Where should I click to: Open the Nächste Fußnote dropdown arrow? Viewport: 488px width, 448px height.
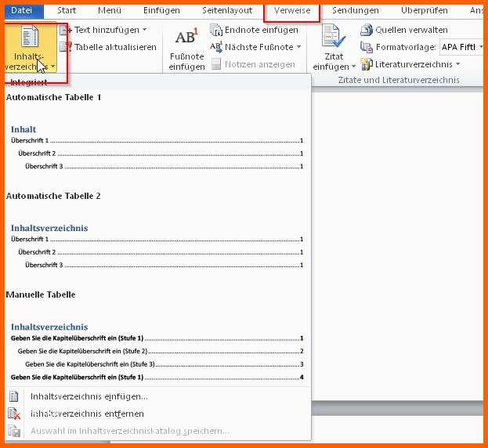pos(298,47)
